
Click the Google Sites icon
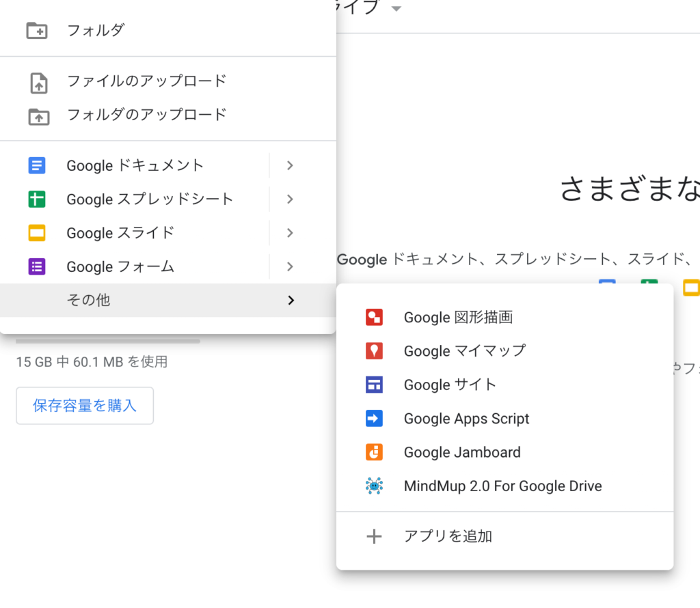(374, 385)
